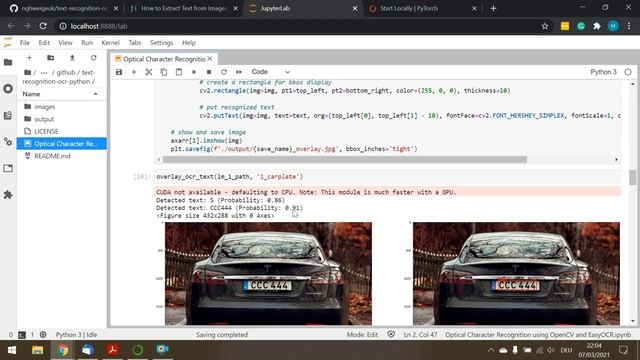Select the LICENSE file
The height and width of the screenshot is (360, 640).
pyautogui.click(x=62, y=131)
